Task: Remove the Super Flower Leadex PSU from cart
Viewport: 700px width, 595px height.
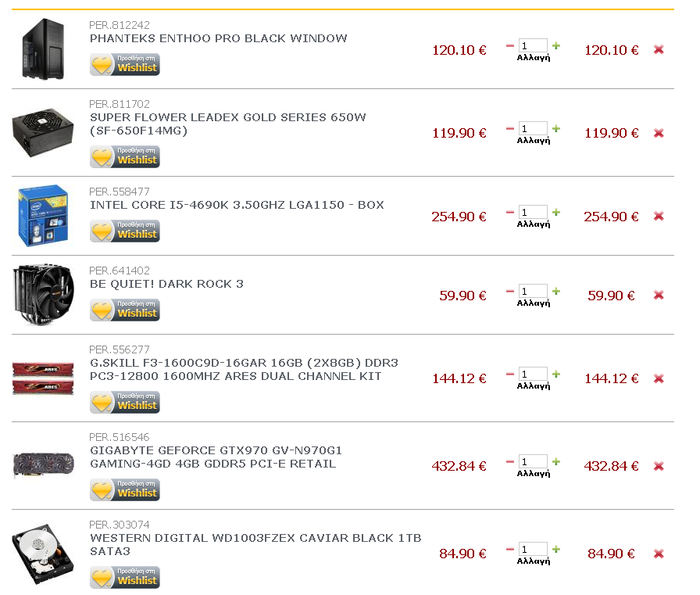Action: [x=659, y=133]
